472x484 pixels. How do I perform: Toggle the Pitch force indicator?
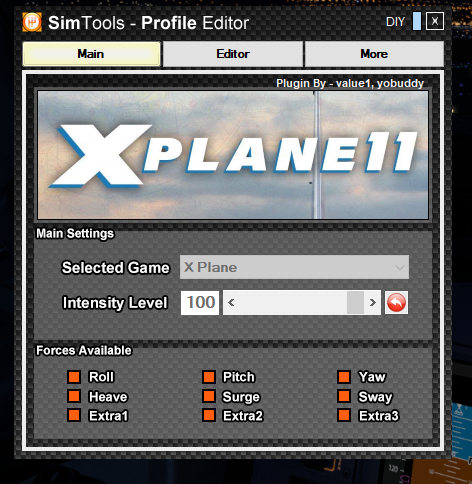209,377
